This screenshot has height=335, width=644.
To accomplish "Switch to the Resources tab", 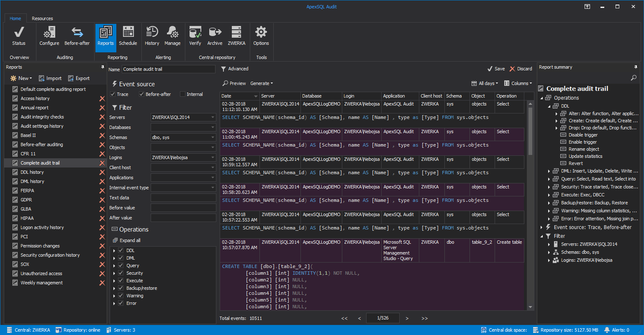I will pyautogui.click(x=42, y=18).
